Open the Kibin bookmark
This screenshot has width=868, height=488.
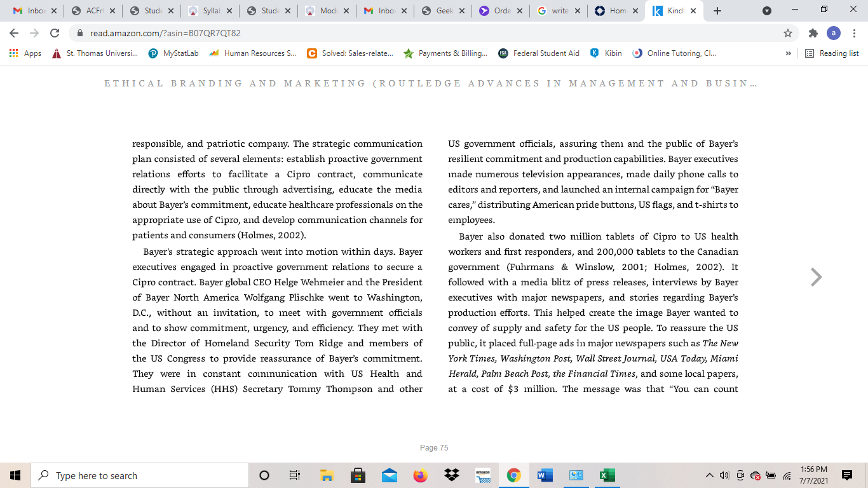[606, 53]
